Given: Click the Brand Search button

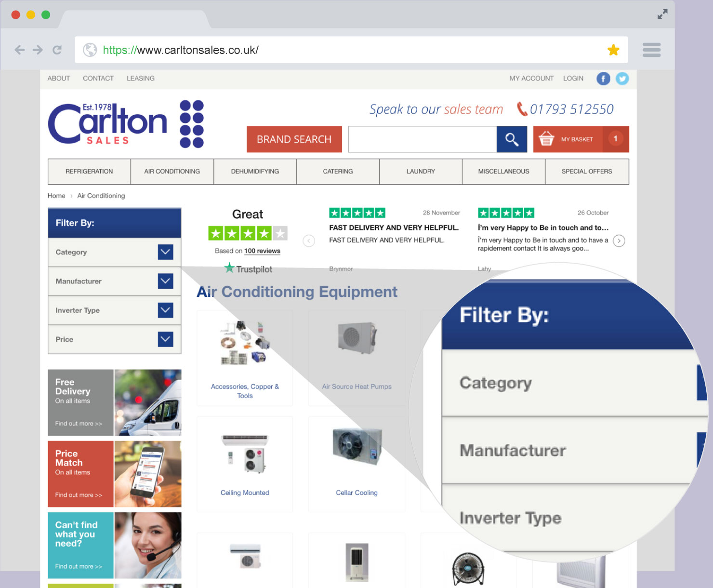Looking at the screenshot, I should pyautogui.click(x=294, y=139).
